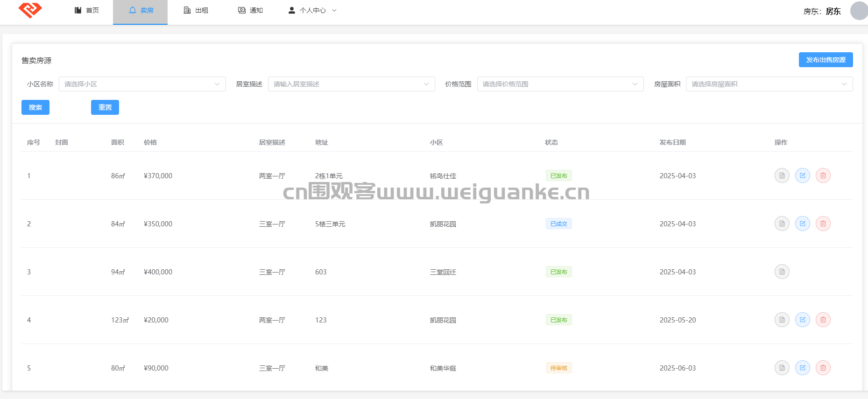Delete the row 4 ¥20,000 listing
Image resolution: width=868 pixels, height=399 pixels.
click(823, 320)
